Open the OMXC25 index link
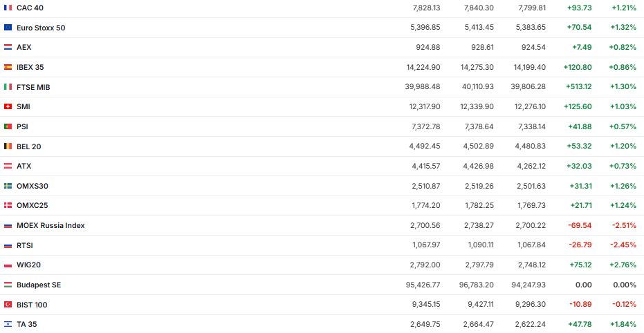The image size is (644, 333). click(x=32, y=205)
